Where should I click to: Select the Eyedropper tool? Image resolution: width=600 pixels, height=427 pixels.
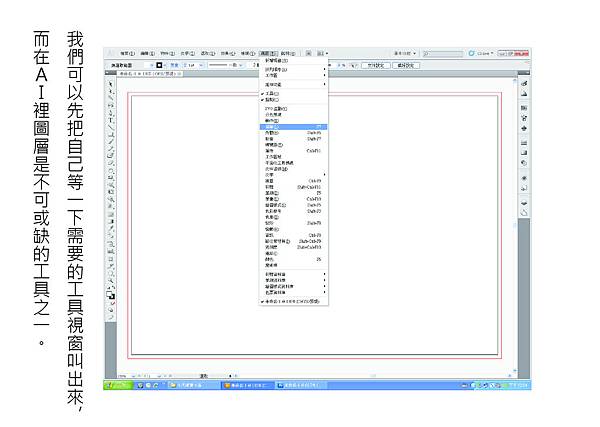point(111,228)
